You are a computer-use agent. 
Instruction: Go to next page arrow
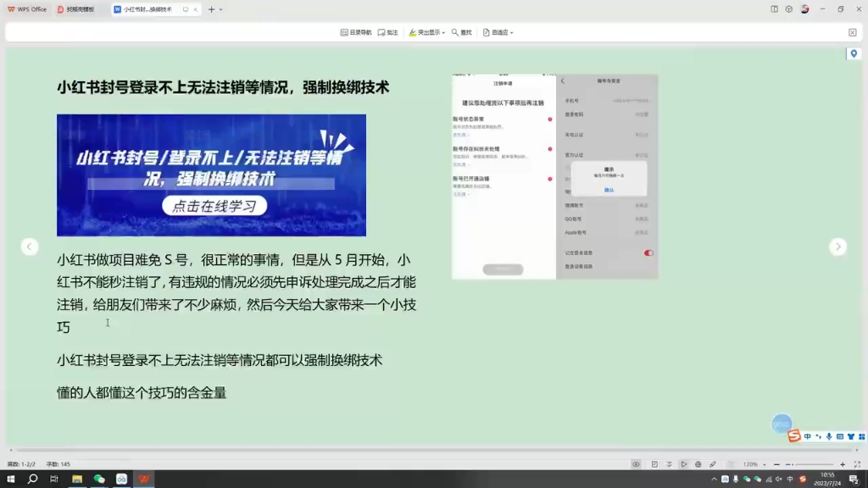(838, 247)
